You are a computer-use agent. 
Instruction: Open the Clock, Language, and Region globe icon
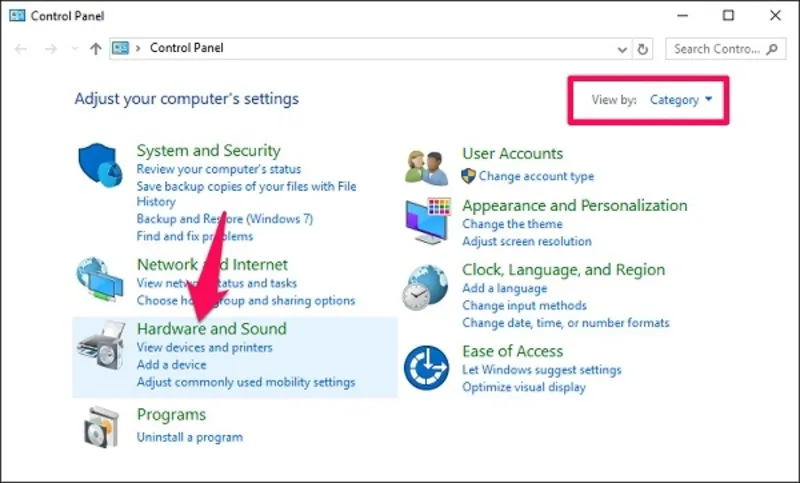tap(425, 288)
